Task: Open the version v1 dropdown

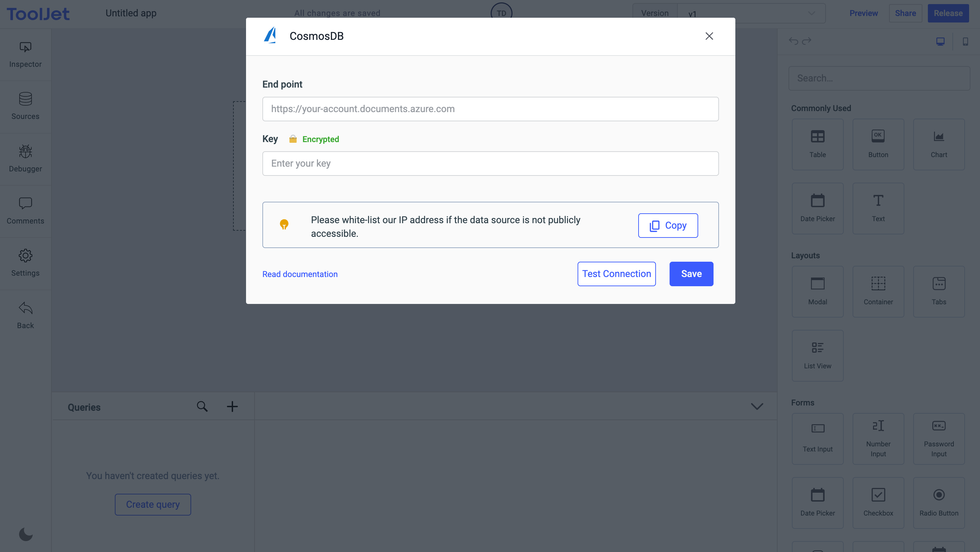Action: [x=751, y=13]
